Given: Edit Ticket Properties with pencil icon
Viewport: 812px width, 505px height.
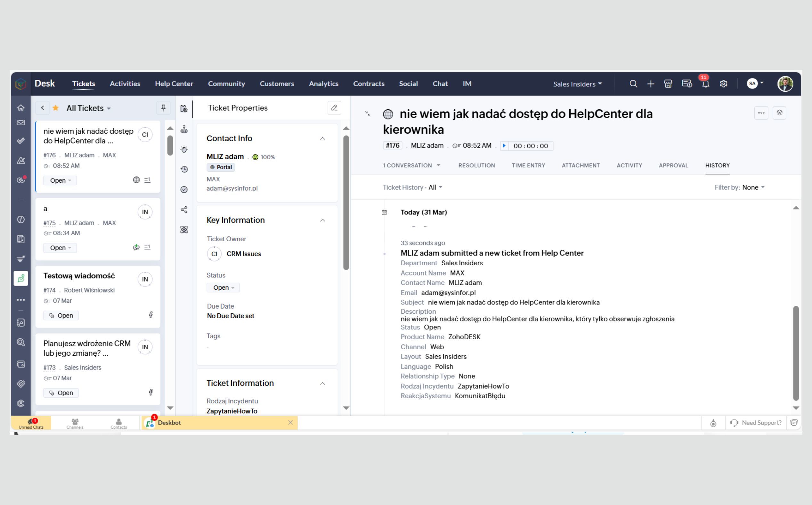Looking at the screenshot, I should pos(334,108).
